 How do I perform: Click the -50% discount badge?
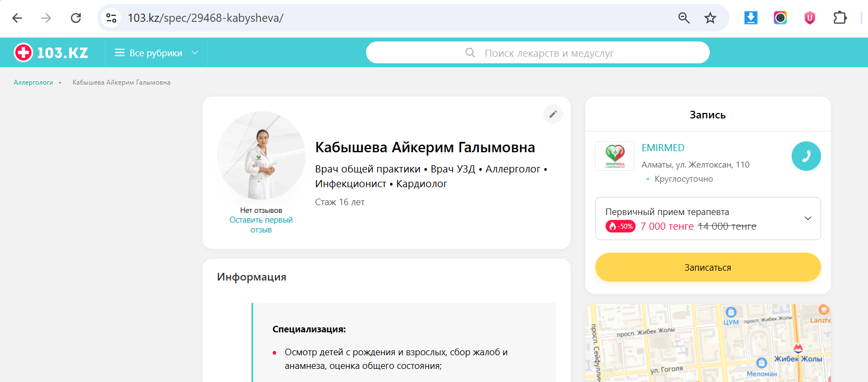click(620, 226)
